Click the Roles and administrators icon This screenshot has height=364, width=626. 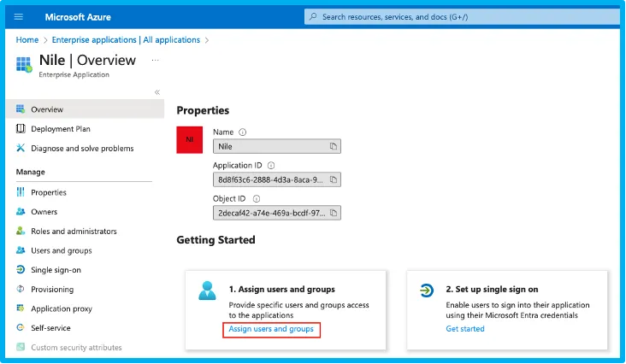tap(21, 231)
